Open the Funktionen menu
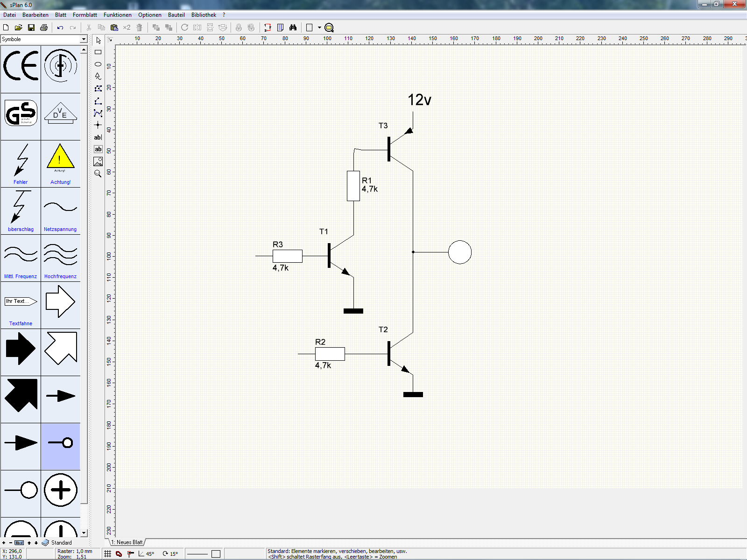Screen dimensions: 747x560 pos(118,15)
